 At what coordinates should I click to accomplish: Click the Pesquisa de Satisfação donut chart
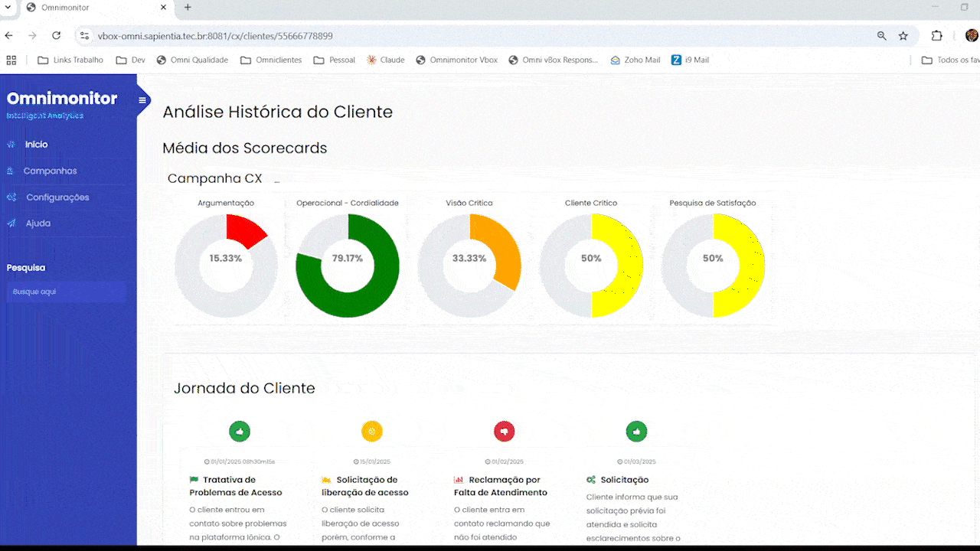(x=713, y=266)
